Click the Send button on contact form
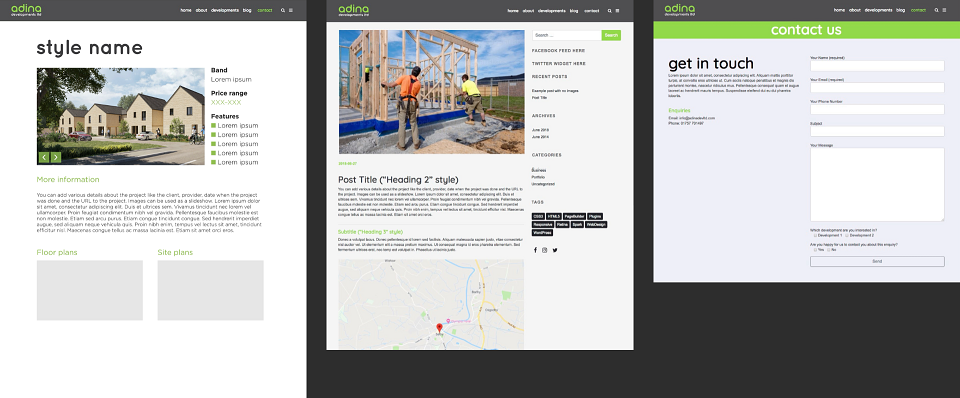Viewport: 960px width, 398px height. click(877, 261)
